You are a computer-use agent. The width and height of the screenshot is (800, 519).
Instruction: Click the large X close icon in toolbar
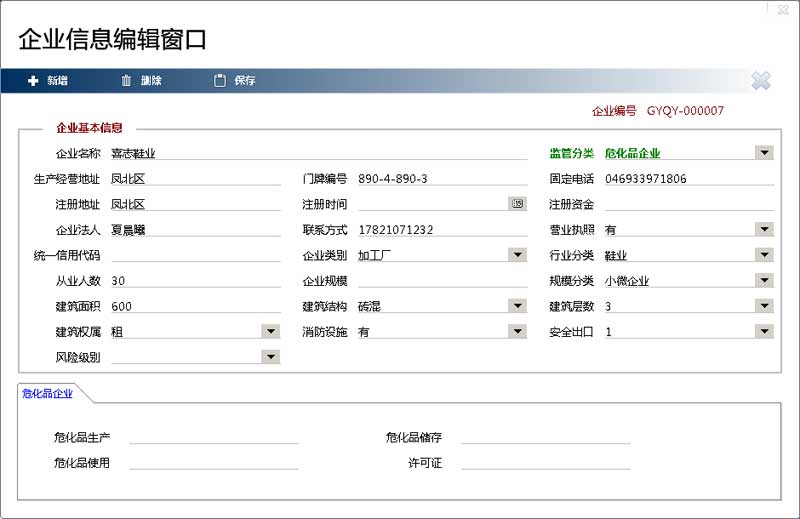tap(761, 81)
